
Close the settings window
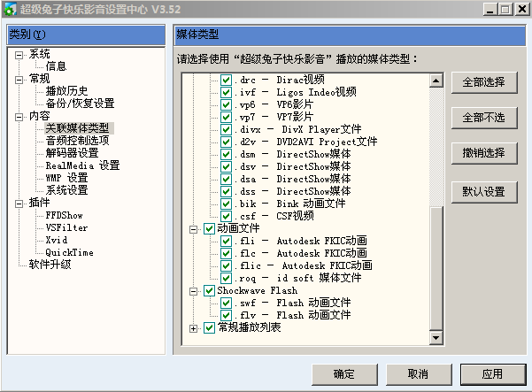522,9
